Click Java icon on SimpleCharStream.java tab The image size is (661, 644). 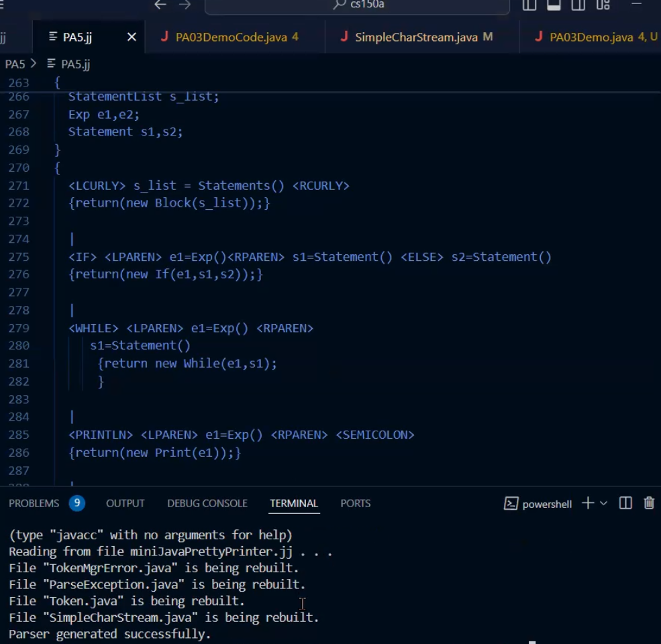[x=344, y=37]
